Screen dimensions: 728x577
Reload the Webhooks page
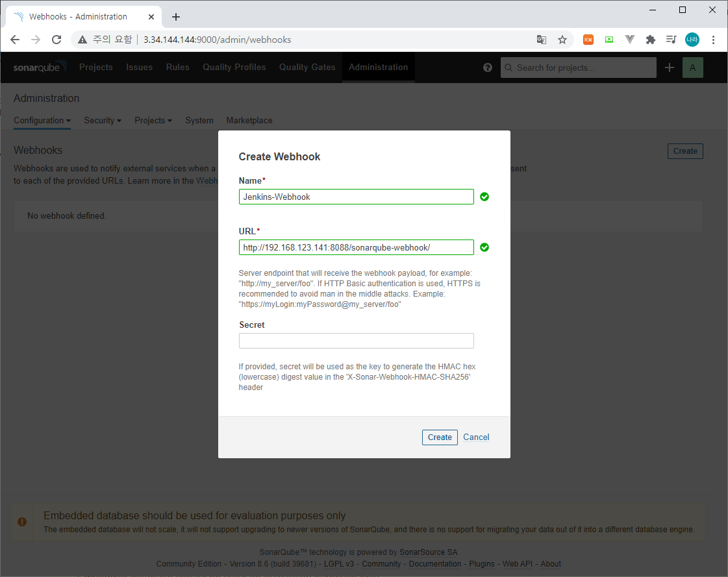pyautogui.click(x=56, y=40)
